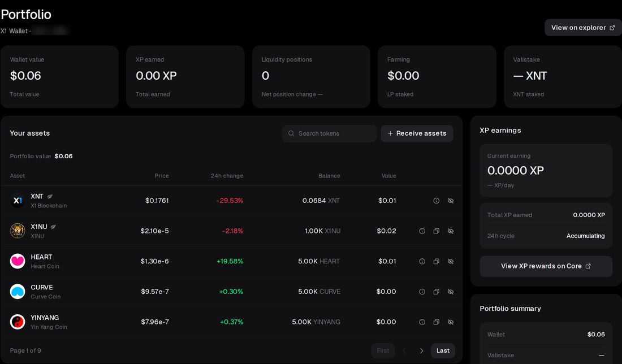
Task: Click the blue CURVE token logo
Action: (18, 292)
